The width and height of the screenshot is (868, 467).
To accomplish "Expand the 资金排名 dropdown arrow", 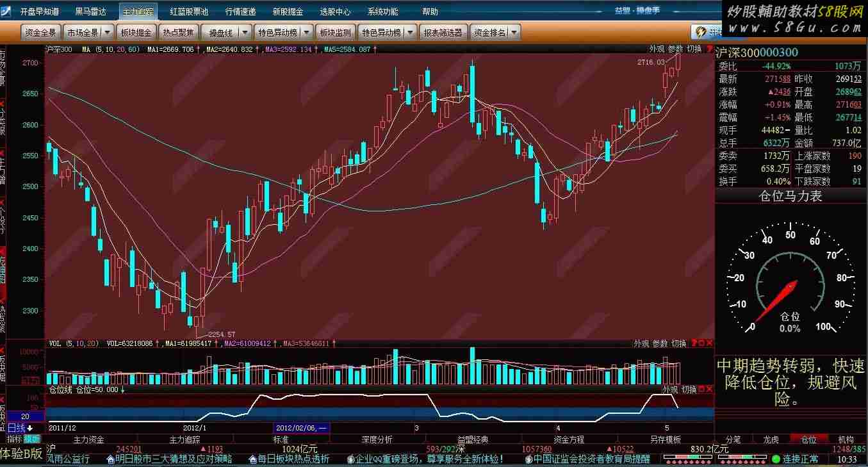I will point(515,32).
